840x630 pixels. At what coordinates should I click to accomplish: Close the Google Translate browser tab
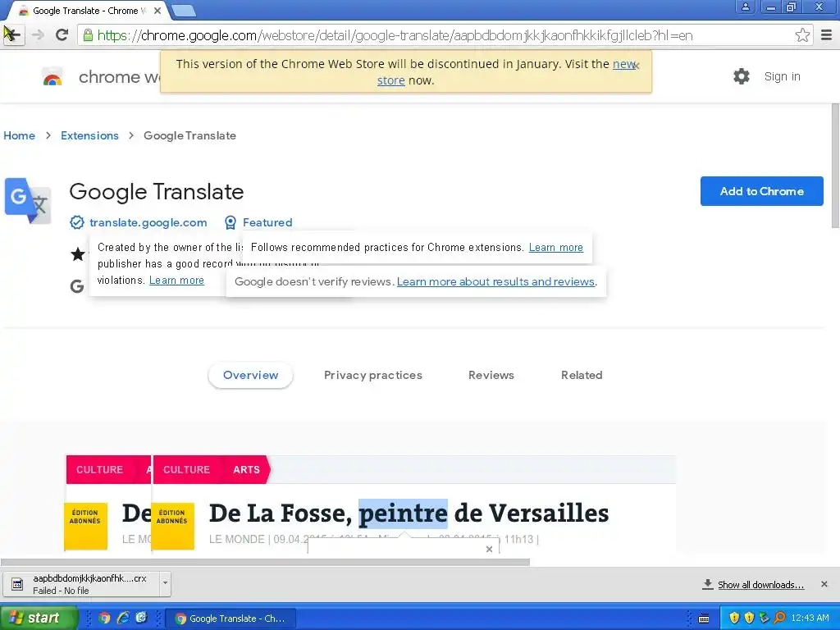[x=157, y=11]
